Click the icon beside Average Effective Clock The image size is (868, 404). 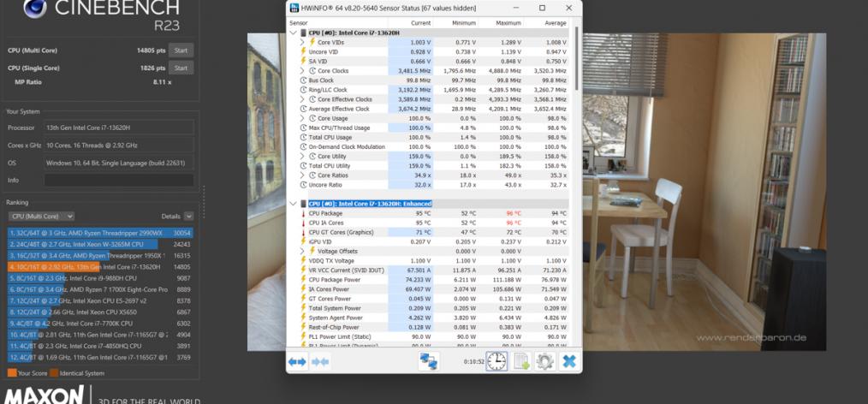pyautogui.click(x=303, y=109)
